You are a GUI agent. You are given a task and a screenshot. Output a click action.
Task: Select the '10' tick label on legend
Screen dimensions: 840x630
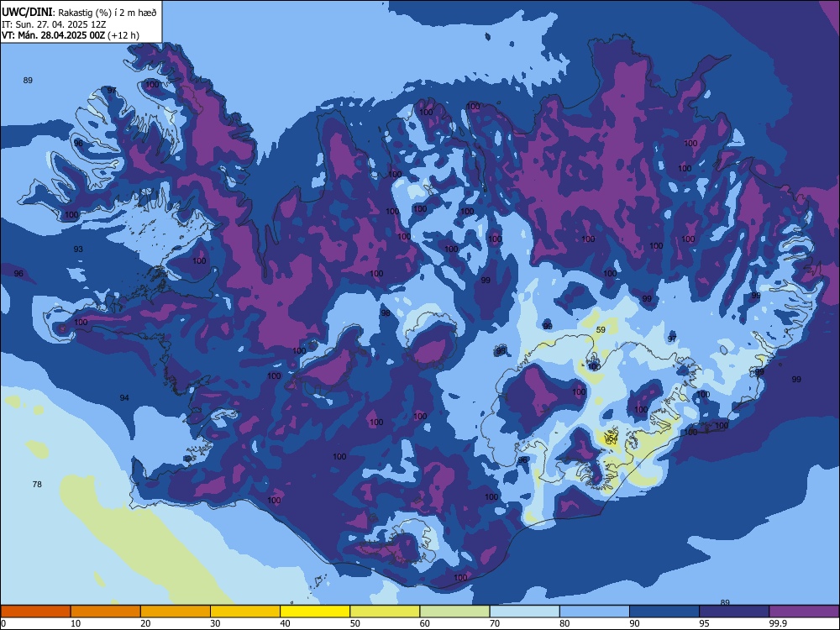(x=76, y=623)
